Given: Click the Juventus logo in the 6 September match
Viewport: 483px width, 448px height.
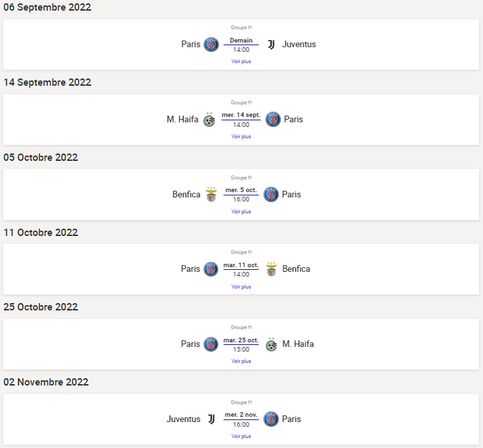Looking at the screenshot, I should click(271, 45).
